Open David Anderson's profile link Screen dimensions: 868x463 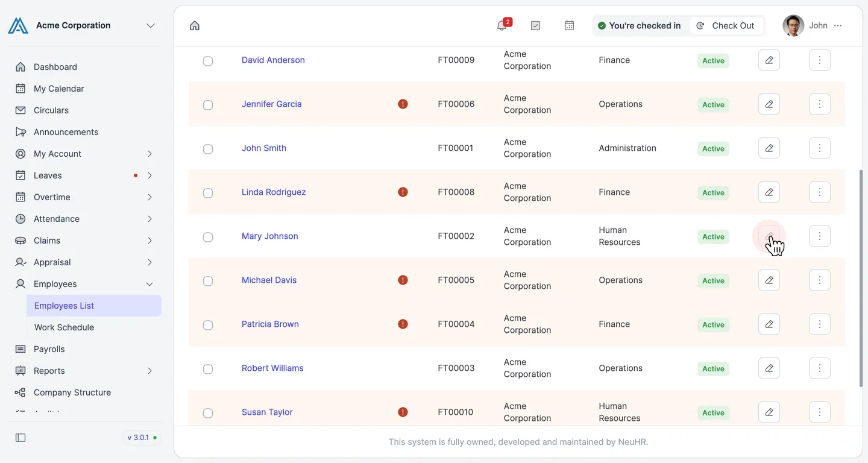(273, 60)
